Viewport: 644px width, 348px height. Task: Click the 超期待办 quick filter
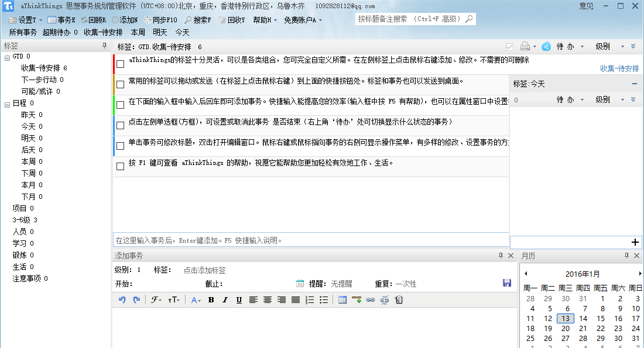point(60,32)
